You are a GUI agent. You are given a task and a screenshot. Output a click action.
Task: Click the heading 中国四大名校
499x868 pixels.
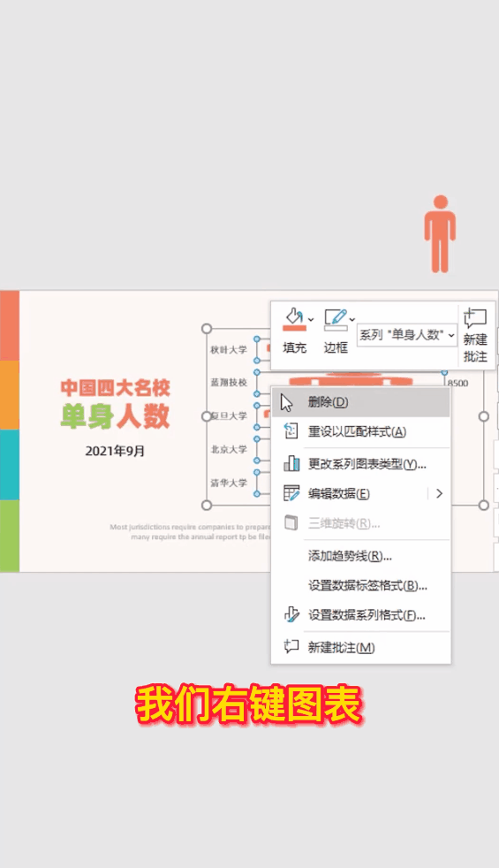[x=115, y=387]
